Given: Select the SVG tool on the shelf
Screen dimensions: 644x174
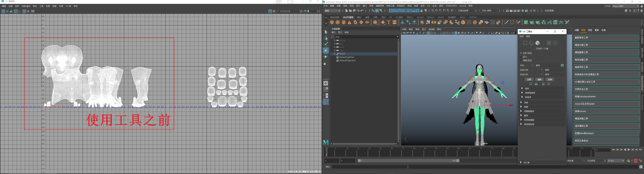Looking at the screenshot, I should 394,22.
